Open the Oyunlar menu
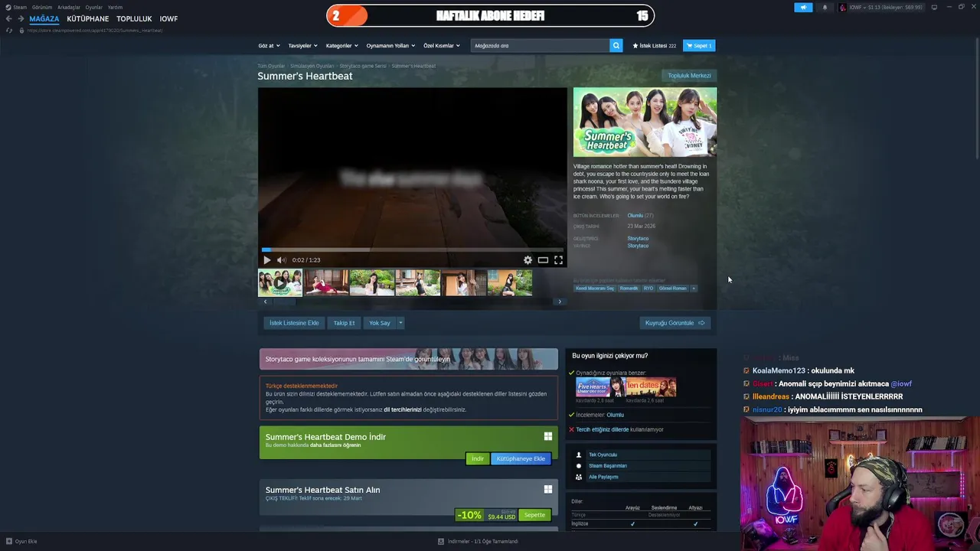 pyautogui.click(x=93, y=7)
